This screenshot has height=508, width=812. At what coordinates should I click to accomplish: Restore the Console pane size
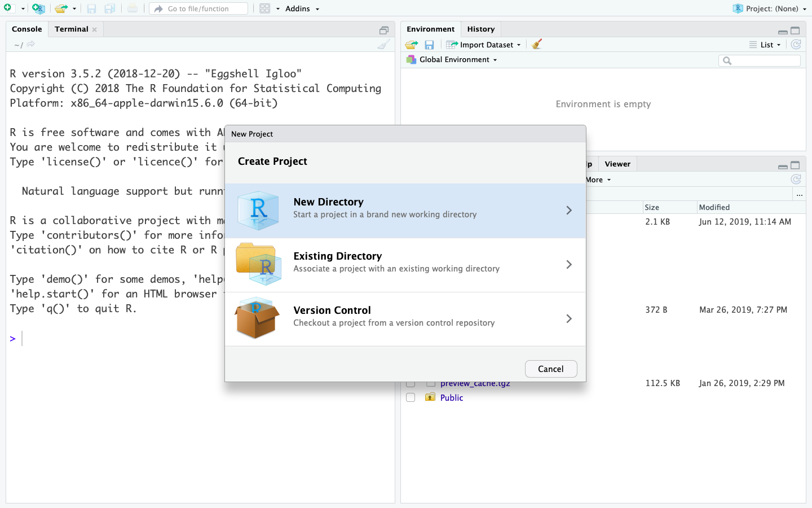point(384,30)
